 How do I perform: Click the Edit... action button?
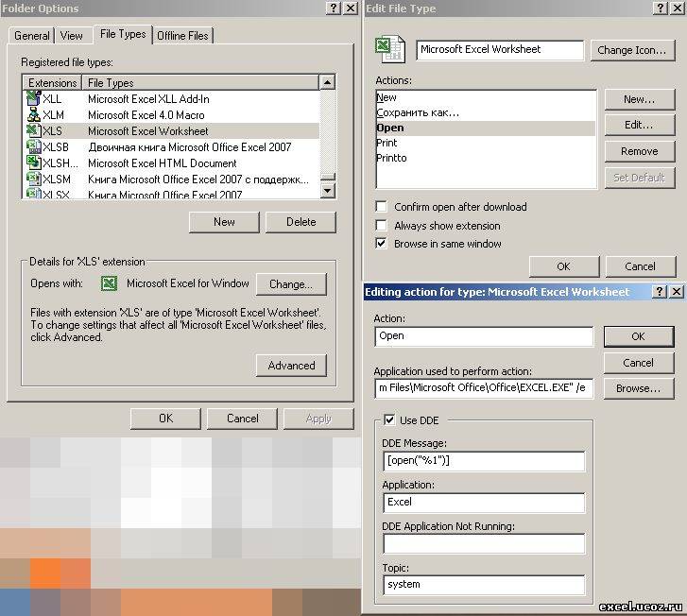pyautogui.click(x=640, y=125)
